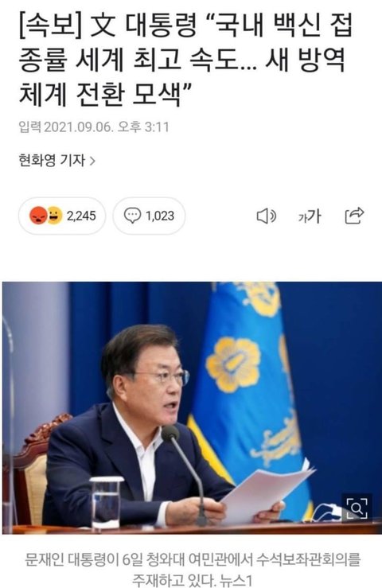View the 1,023 comments count
The width and height of the screenshot is (382, 588).
[160, 216]
